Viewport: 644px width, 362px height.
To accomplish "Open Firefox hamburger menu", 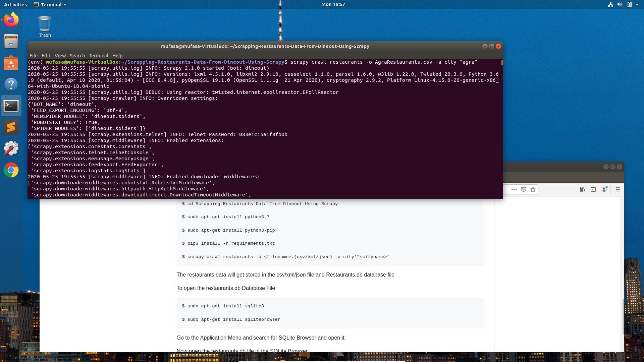I will click(618, 189).
